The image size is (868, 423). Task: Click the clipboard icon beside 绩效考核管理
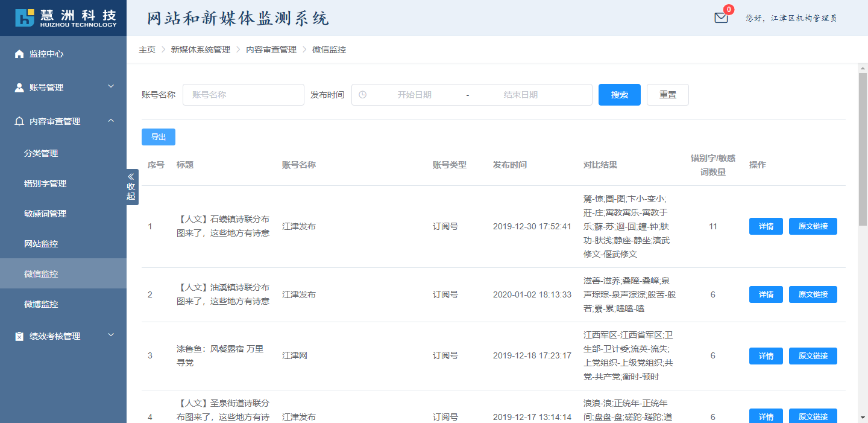pyautogui.click(x=19, y=337)
